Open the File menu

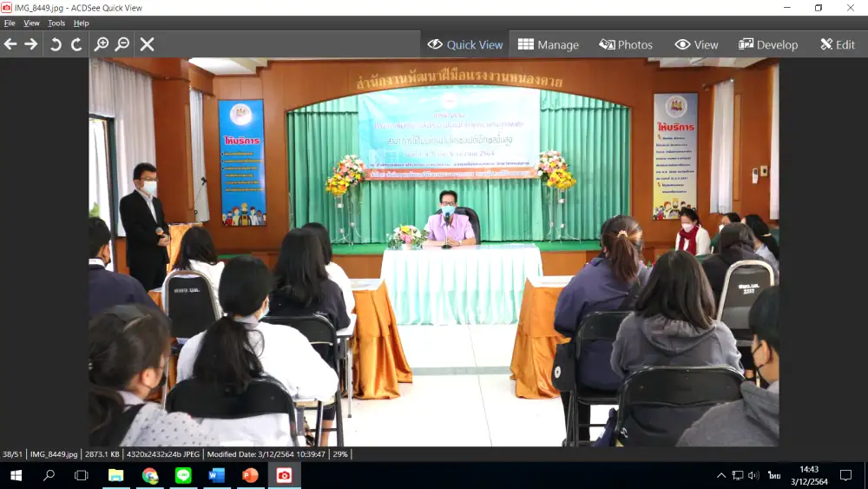(10, 23)
